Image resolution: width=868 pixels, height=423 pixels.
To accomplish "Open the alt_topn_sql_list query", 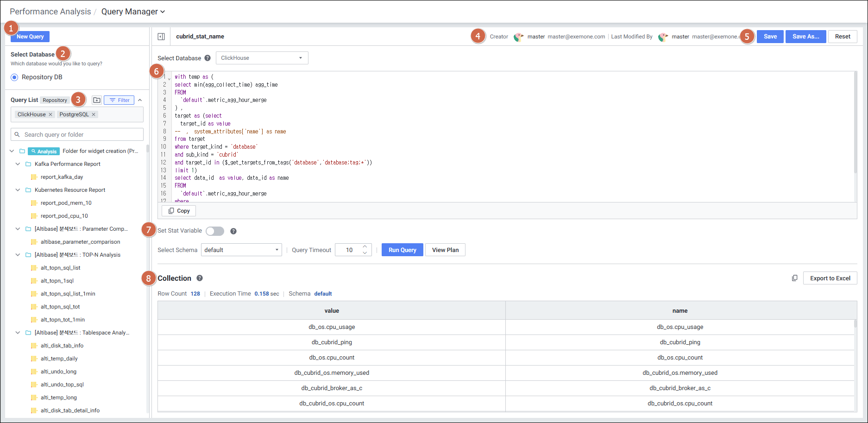I will (60, 268).
